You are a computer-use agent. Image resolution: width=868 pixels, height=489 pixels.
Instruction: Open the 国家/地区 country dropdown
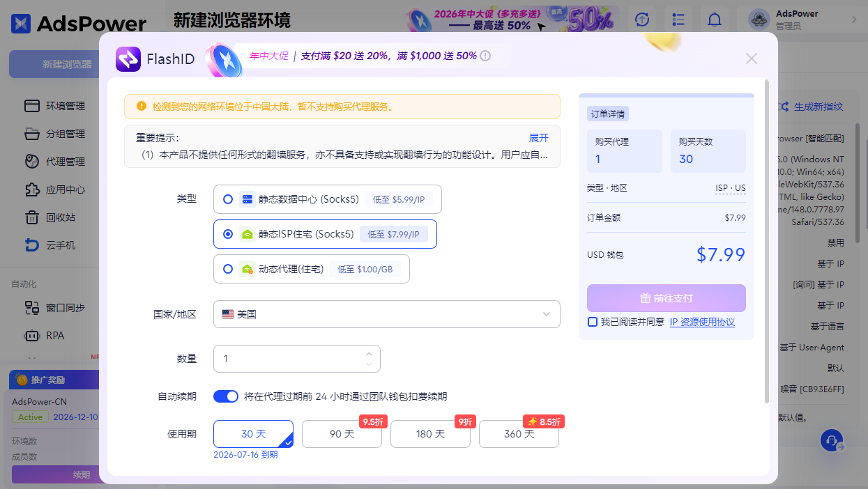387,314
